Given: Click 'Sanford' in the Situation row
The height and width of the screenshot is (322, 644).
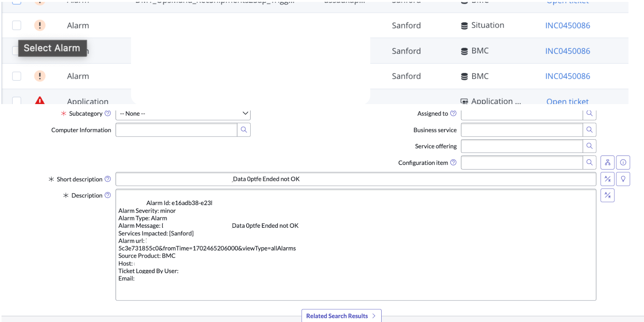Looking at the screenshot, I should pos(406,25).
